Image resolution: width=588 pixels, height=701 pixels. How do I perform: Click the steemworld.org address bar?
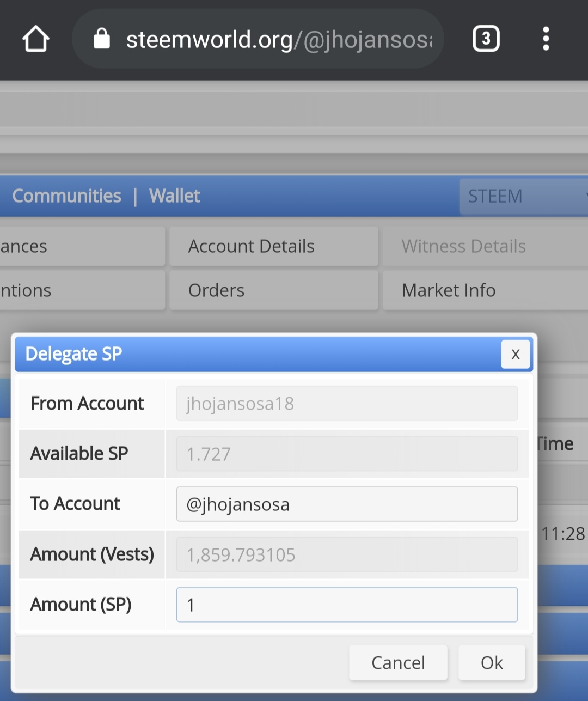(x=258, y=39)
